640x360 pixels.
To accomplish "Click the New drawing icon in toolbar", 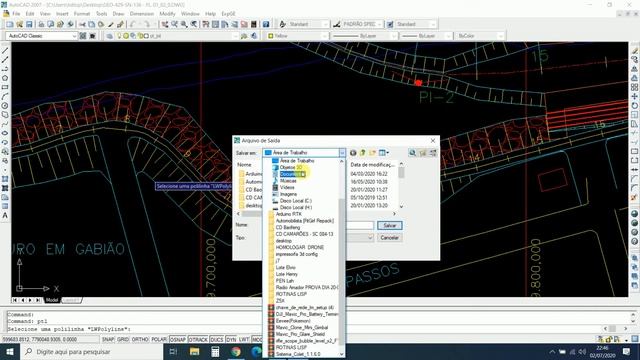I will (9, 24).
